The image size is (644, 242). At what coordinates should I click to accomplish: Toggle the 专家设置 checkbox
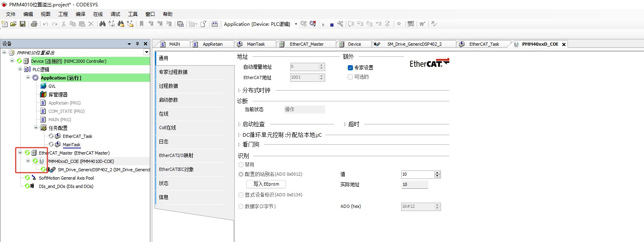click(350, 68)
